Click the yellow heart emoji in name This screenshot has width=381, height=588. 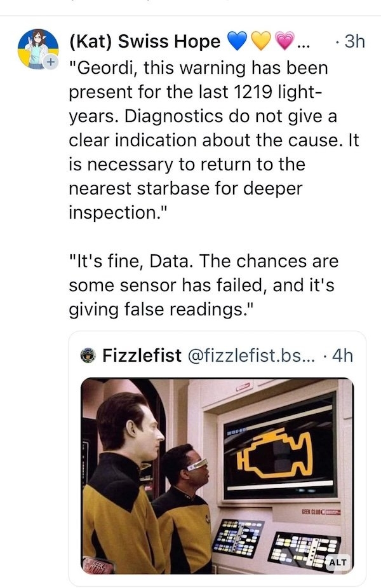tap(262, 43)
